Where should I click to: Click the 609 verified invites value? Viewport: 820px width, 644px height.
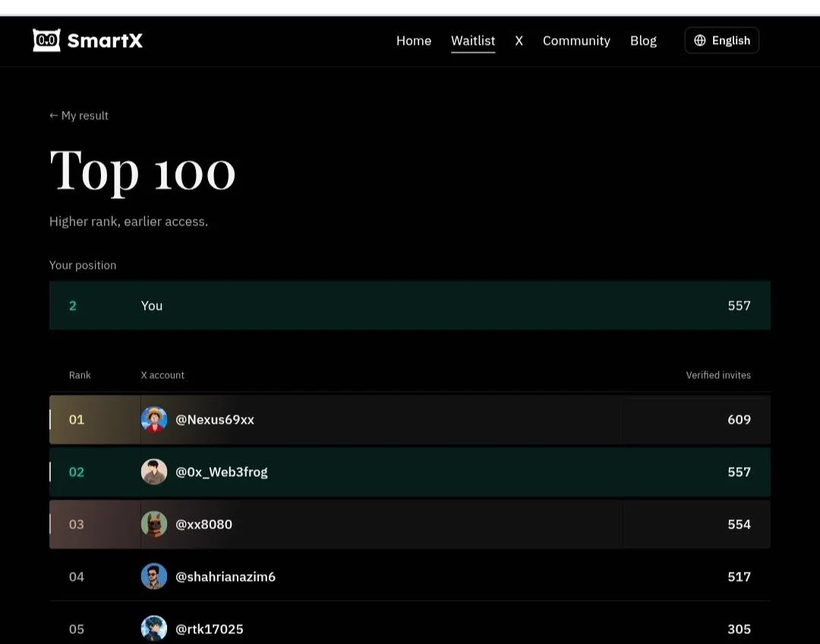click(739, 419)
